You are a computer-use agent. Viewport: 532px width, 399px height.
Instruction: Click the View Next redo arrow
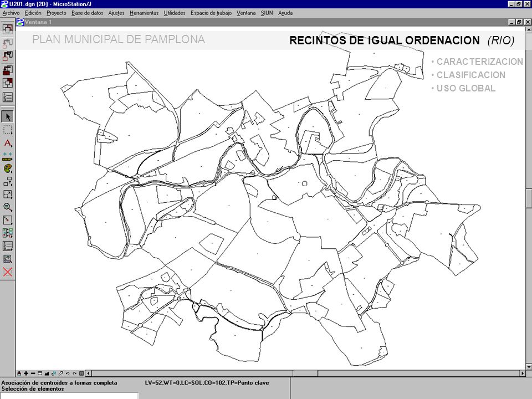[75, 373]
